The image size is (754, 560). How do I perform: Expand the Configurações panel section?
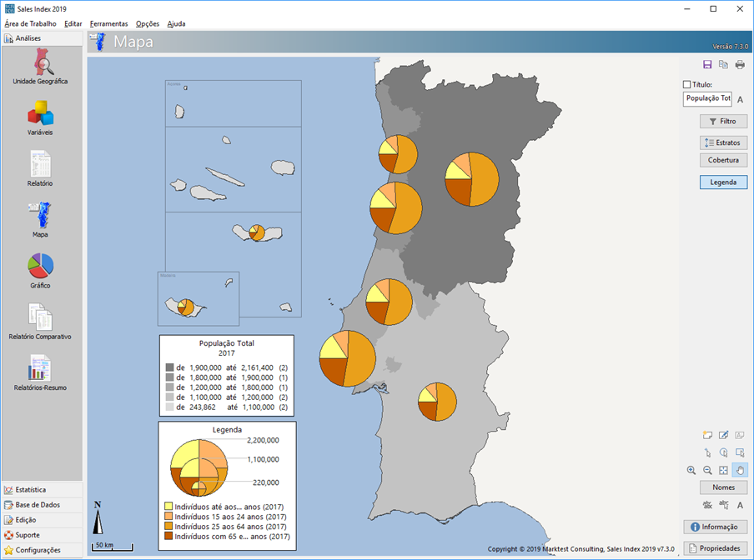click(x=42, y=550)
